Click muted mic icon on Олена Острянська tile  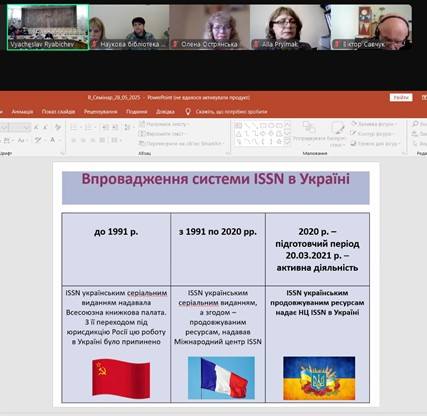tap(175, 44)
